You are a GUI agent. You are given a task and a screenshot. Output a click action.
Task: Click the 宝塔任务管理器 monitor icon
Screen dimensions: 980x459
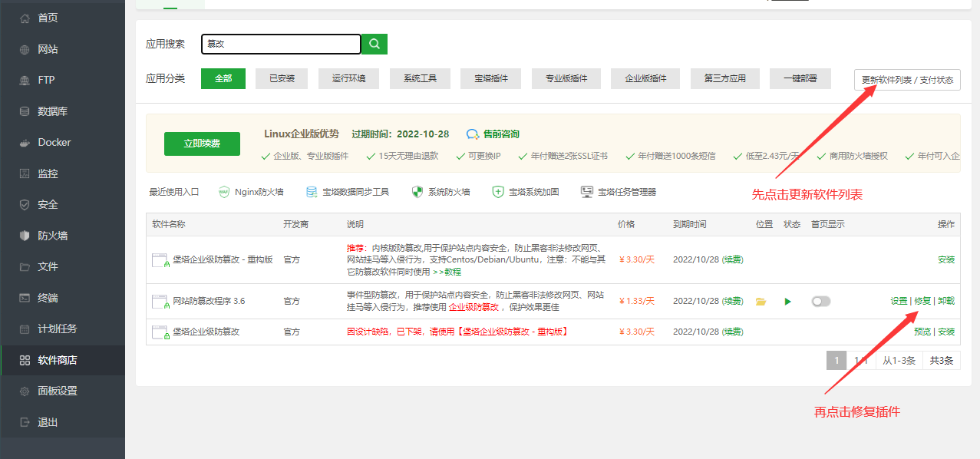point(587,192)
